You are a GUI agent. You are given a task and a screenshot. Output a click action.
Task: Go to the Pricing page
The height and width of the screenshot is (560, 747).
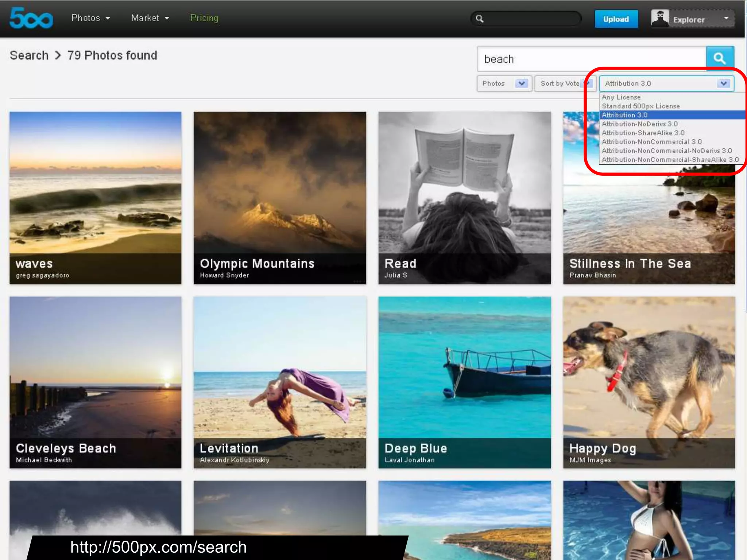click(x=204, y=18)
